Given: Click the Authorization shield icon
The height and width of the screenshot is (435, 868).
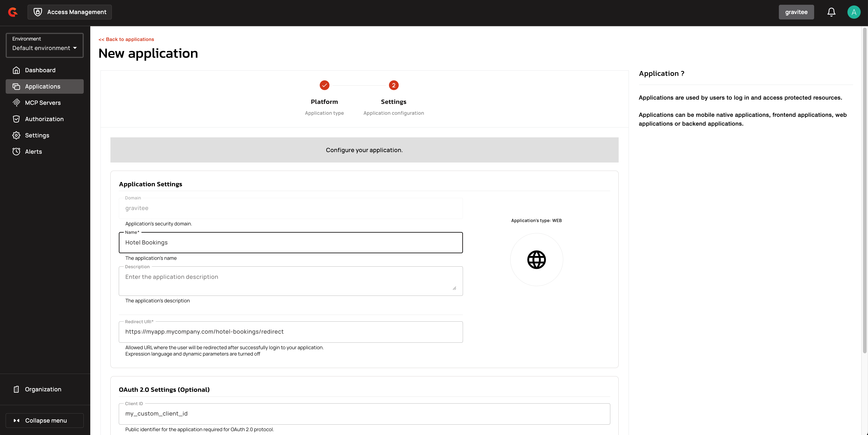Looking at the screenshot, I should 16,119.
